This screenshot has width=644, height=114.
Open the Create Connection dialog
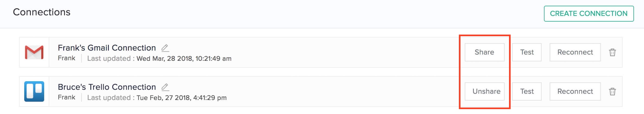589,14
